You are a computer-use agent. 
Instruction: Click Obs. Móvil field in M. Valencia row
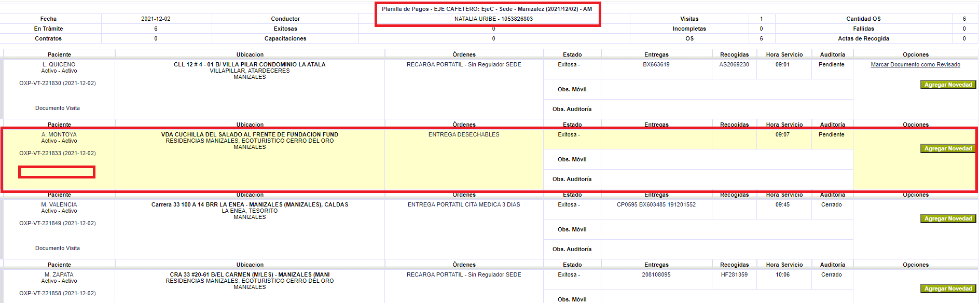[727, 229]
